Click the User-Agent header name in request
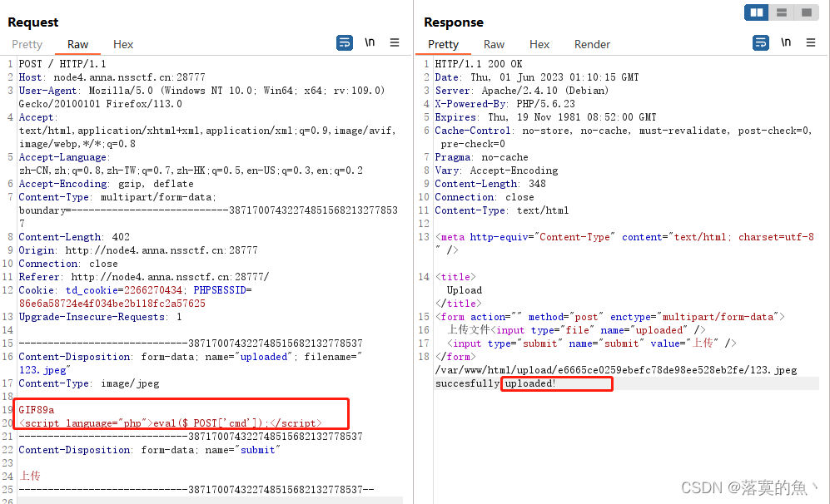 coord(47,91)
